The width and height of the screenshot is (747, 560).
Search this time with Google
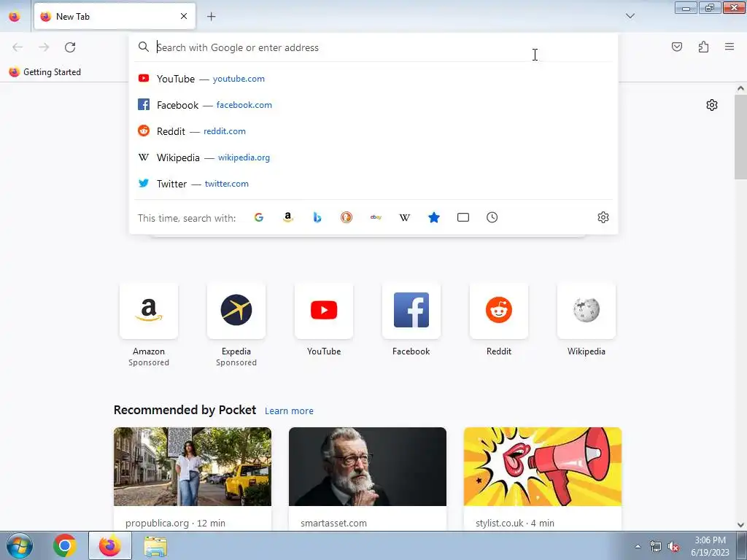(x=259, y=217)
